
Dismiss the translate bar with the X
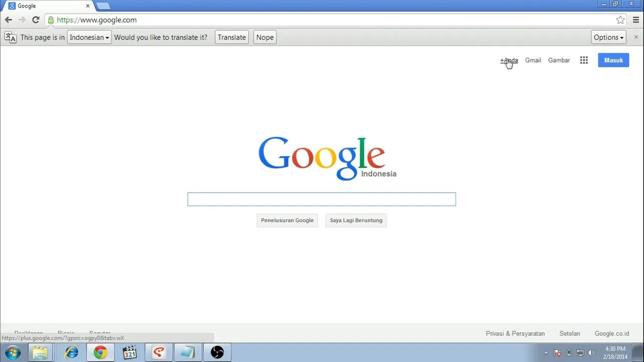636,37
